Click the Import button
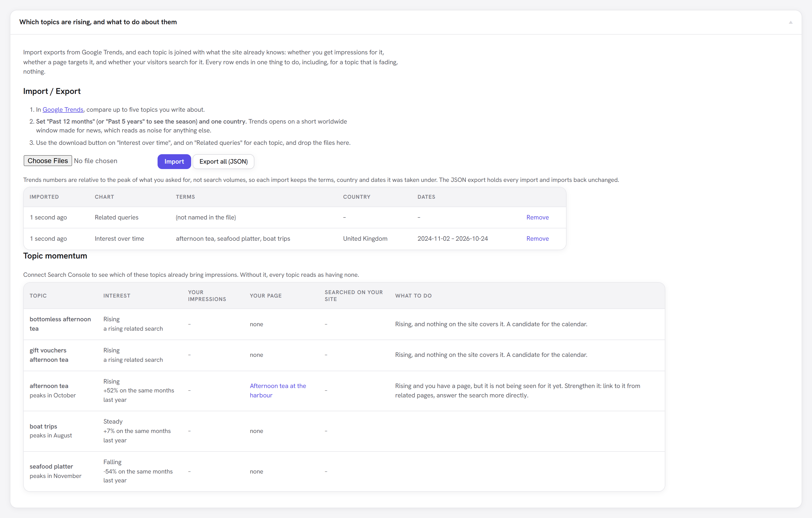Viewport: 812px width, 518px height. coord(174,161)
